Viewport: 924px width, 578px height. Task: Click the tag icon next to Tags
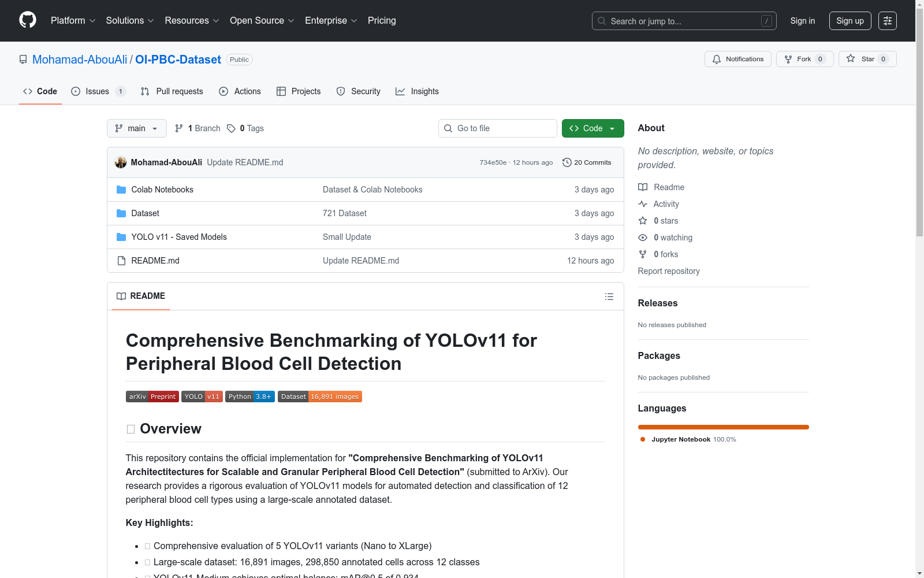point(231,128)
